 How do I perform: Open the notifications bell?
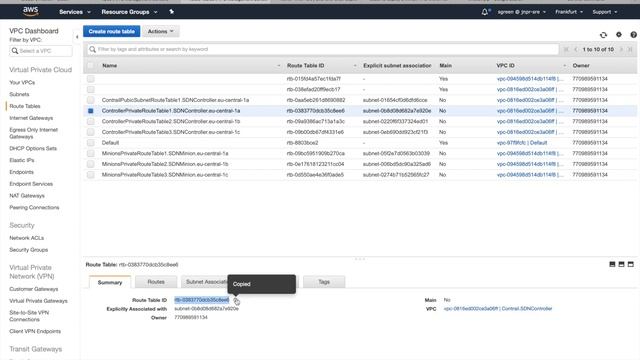[x=484, y=12]
